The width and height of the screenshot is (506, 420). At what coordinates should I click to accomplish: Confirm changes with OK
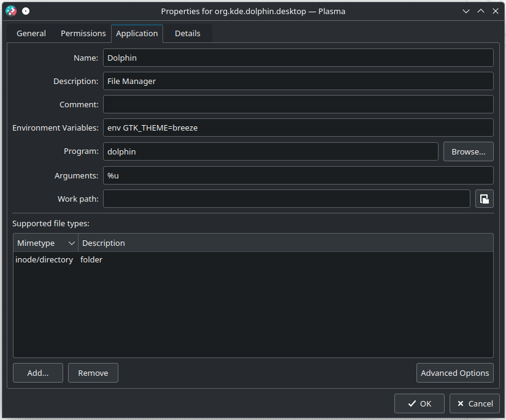[x=419, y=403]
